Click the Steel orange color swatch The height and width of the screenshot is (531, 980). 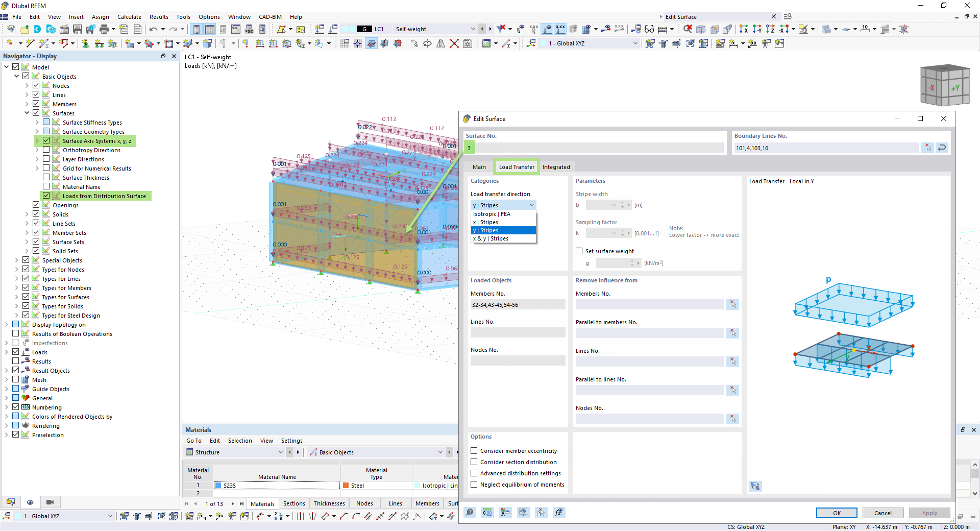346,486
